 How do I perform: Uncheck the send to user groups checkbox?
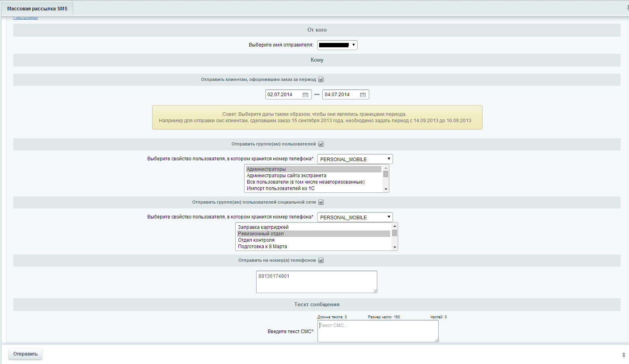click(x=321, y=144)
